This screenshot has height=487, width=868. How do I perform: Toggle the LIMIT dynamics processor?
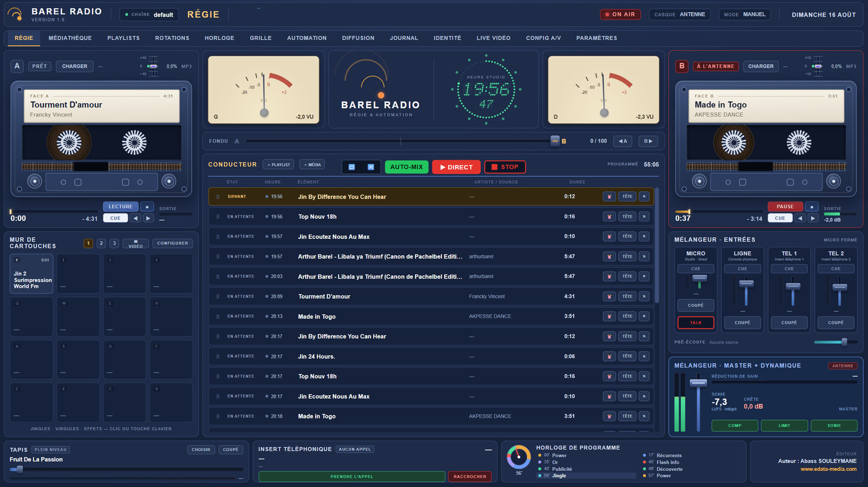(x=784, y=426)
